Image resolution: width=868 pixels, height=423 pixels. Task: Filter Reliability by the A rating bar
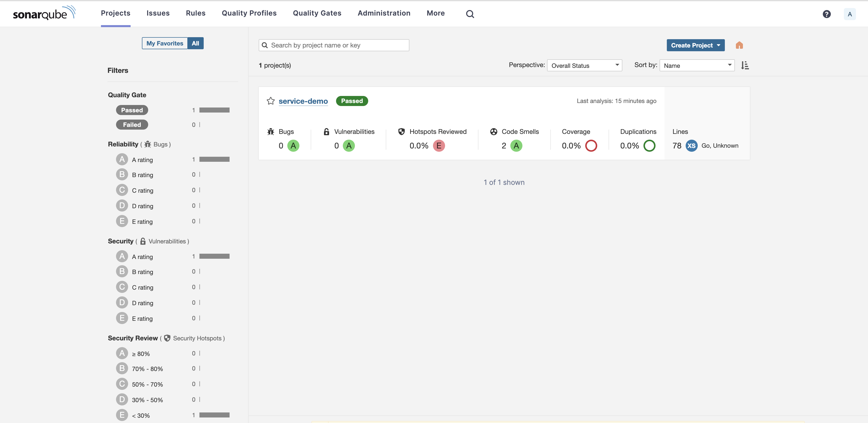[214, 160]
